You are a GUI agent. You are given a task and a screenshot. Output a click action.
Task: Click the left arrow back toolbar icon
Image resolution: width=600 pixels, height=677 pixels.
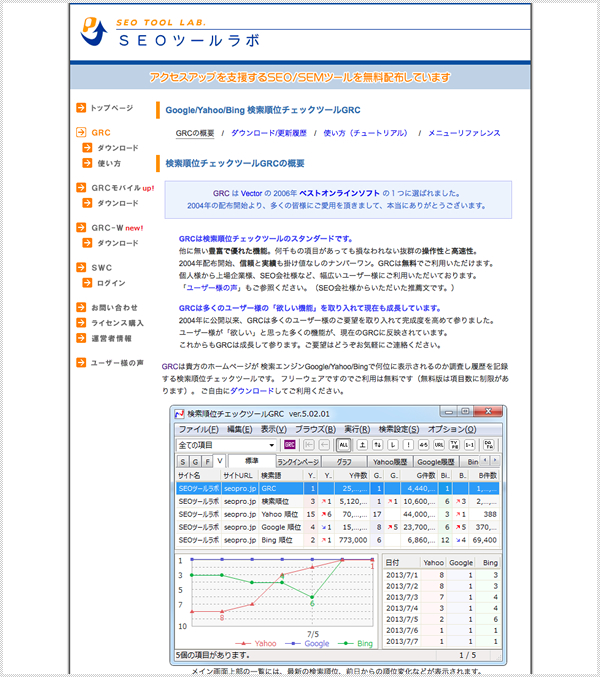[324, 444]
